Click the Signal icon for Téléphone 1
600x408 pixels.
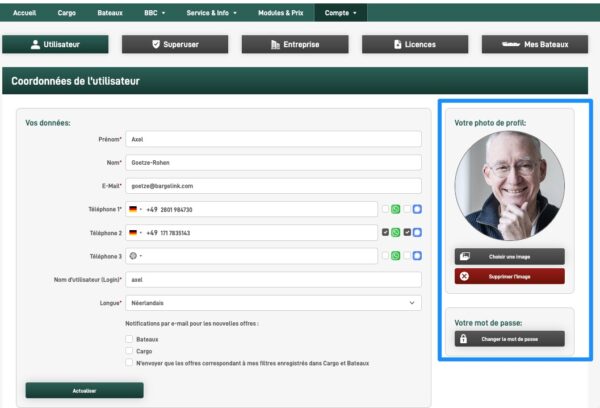[417, 209]
